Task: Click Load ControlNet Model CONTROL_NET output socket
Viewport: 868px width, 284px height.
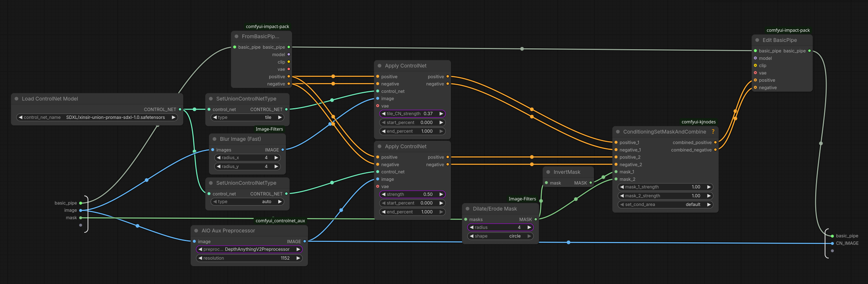Action: click(180, 109)
